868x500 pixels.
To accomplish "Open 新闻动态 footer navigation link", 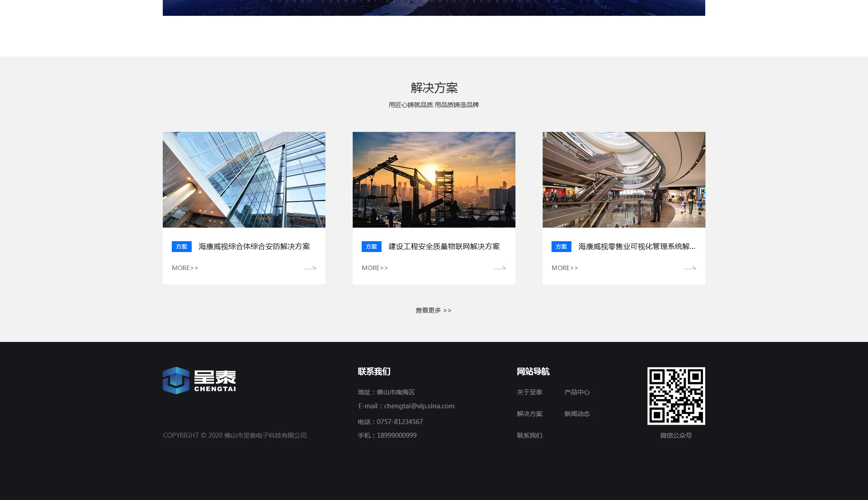I will 577,414.
